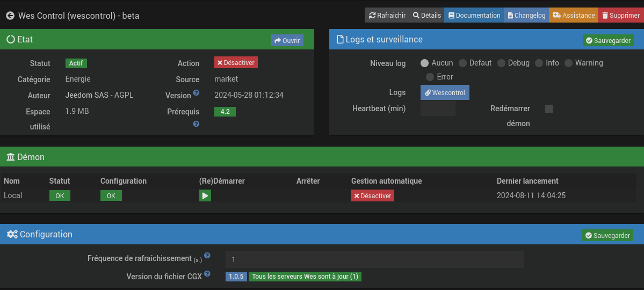Select Aucun log level
644x290 pixels.
tap(425, 63)
